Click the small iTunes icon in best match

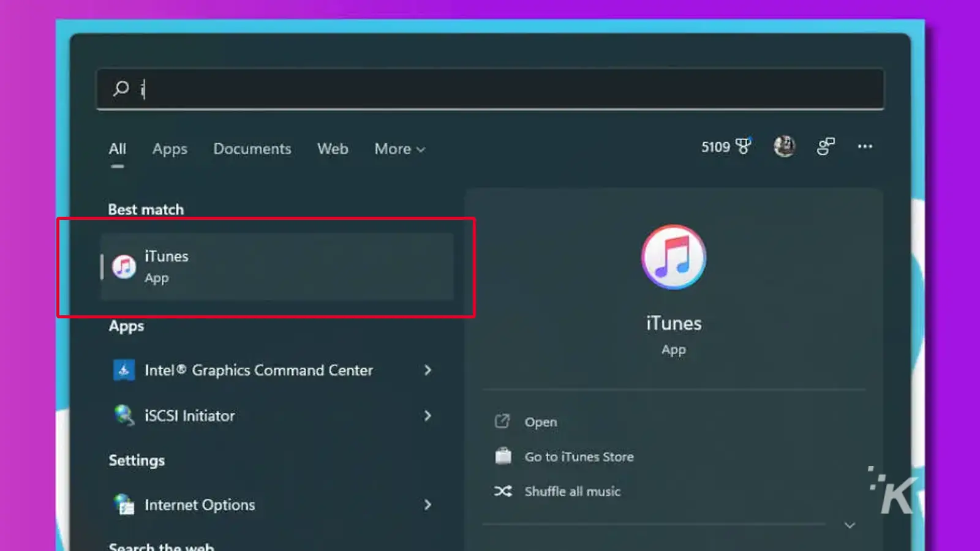[124, 267]
